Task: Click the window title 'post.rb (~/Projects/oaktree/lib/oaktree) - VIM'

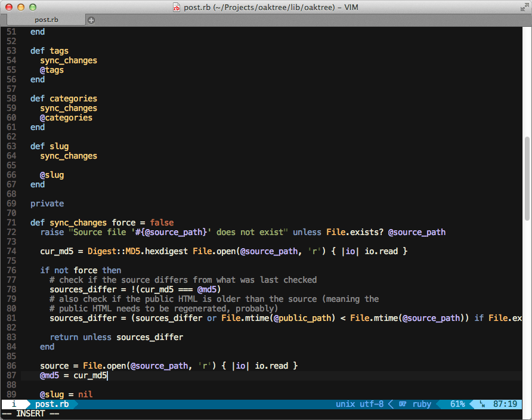Action: (x=271, y=7)
